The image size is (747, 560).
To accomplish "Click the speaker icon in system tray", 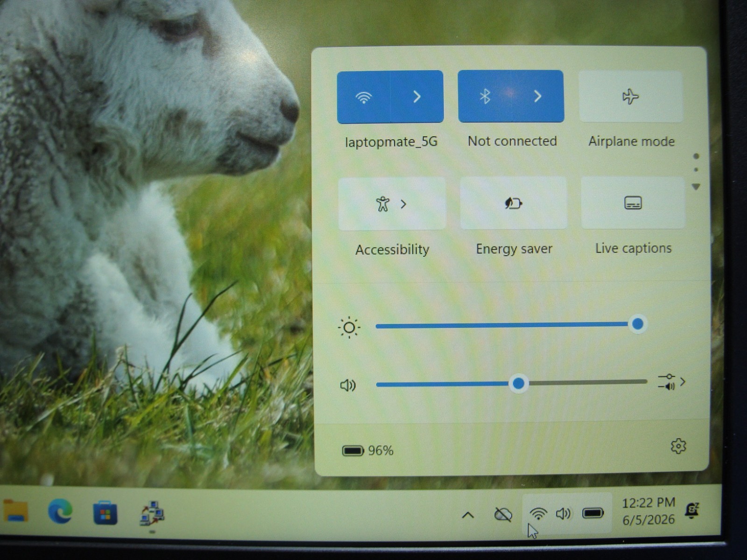I will [x=564, y=514].
